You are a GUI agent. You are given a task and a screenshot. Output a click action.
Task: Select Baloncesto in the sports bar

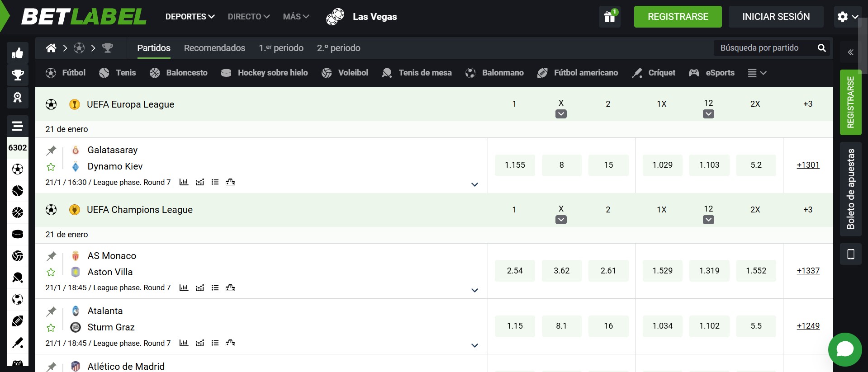click(x=179, y=73)
